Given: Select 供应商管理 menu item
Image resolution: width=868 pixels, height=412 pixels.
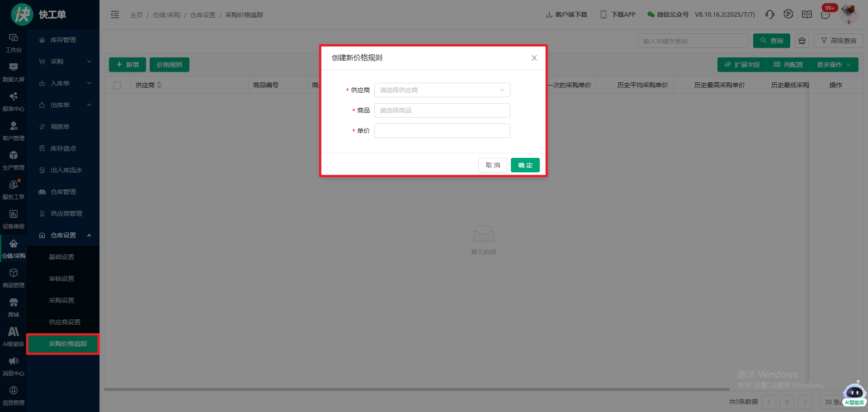Looking at the screenshot, I should pos(66,213).
